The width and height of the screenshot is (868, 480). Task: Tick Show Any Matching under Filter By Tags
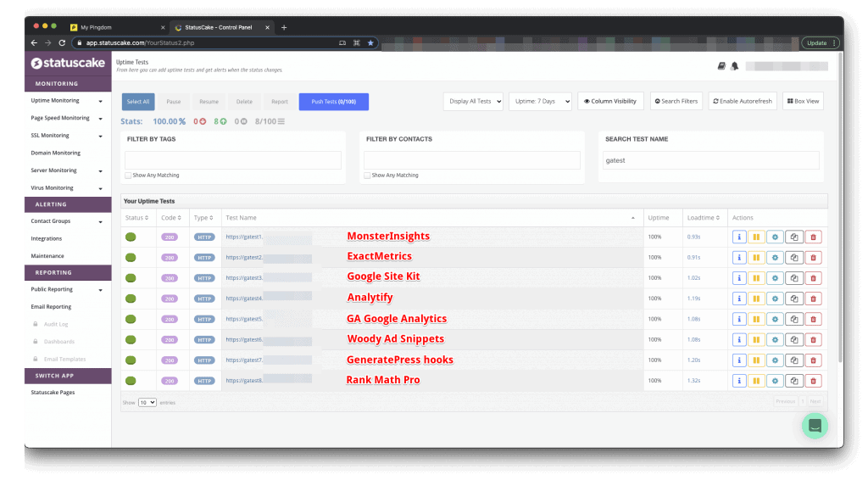(x=128, y=175)
